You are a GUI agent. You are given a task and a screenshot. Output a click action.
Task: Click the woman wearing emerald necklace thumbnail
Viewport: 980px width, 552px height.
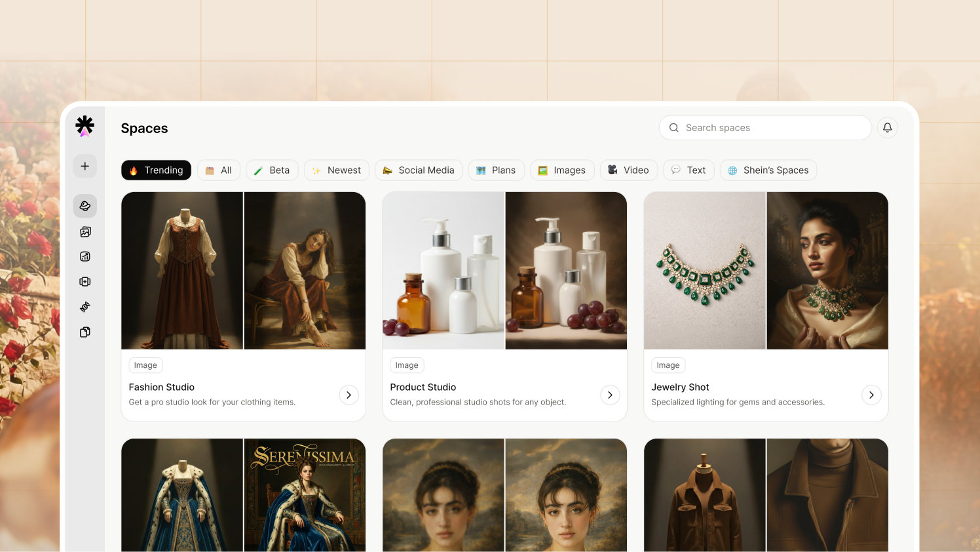(827, 271)
